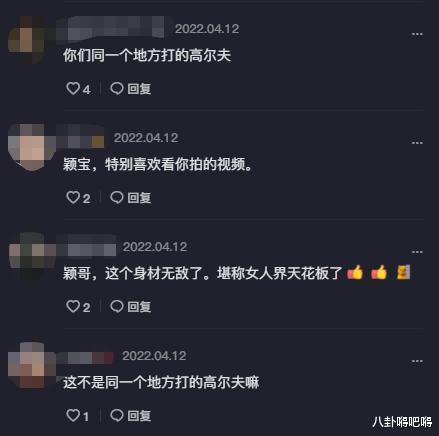Click reply bubble icon on first comment
Screen dimensions: 439x436
[117, 89]
